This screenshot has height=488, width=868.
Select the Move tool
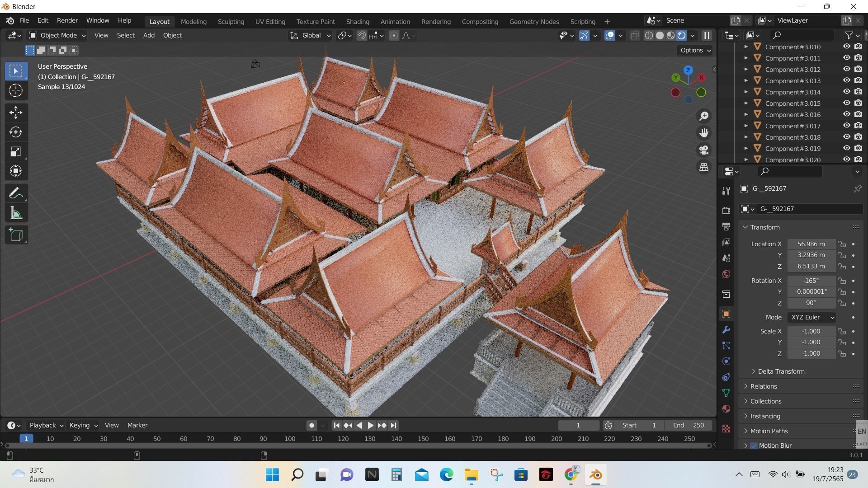click(x=16, y=113)
